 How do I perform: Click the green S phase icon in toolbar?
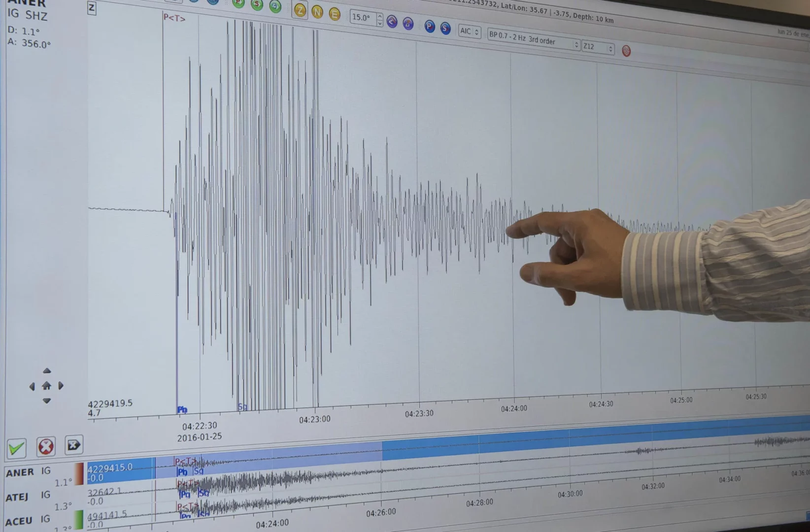257,6
